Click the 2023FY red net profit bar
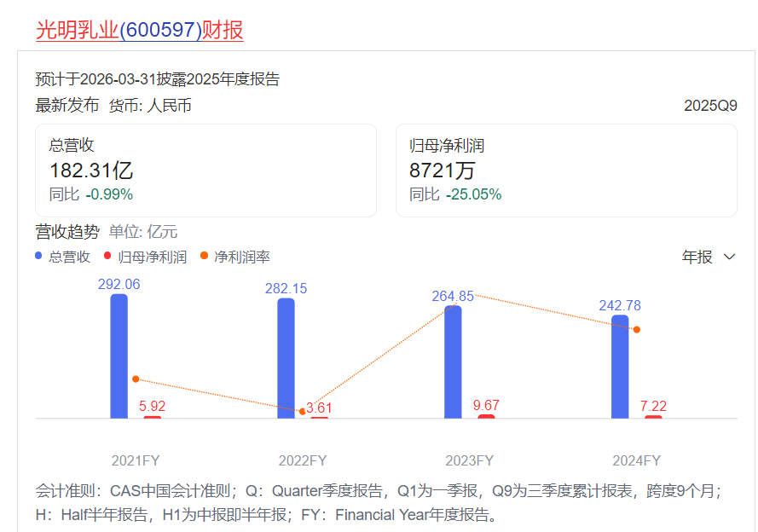The width and height of the screenshot is (758, 532). pyautogui.click(x=486, y=417)
